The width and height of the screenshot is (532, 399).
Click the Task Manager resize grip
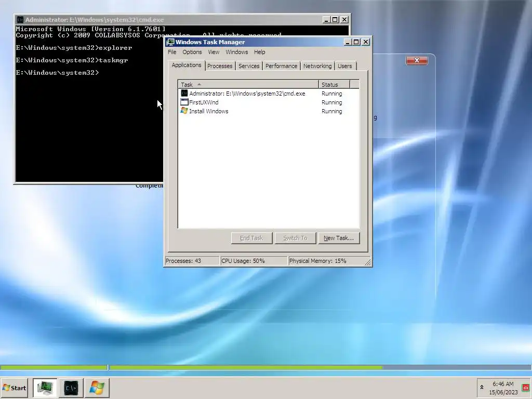[x=368, y=262]
